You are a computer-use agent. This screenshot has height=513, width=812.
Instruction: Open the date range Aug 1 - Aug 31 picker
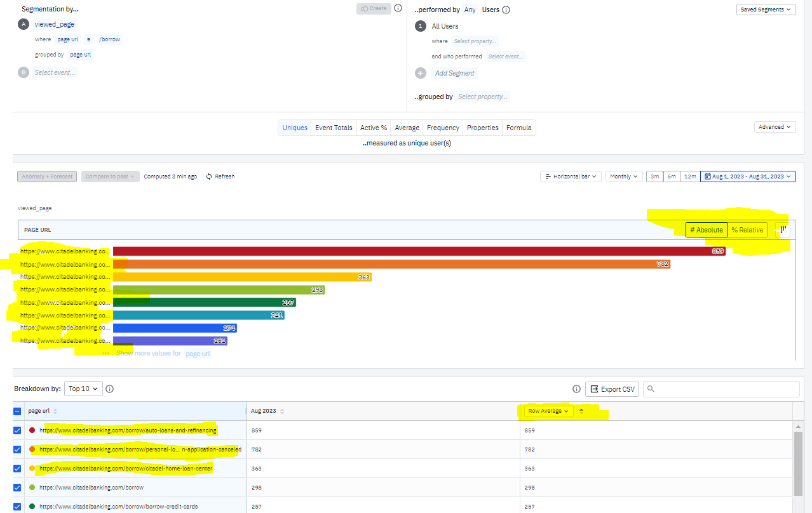click(748, 177)
